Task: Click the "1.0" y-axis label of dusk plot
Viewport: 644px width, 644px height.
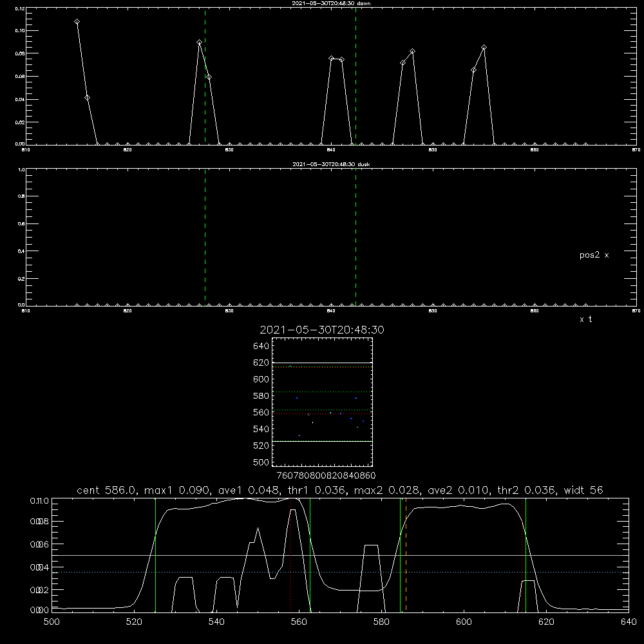Action: [x=21, y=169]
